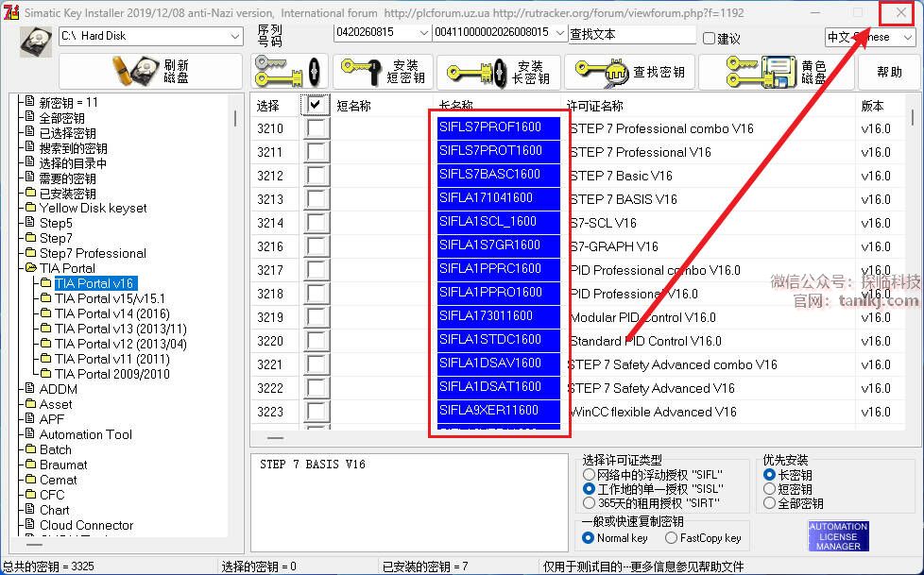Screen dimensions: 924x575
Task: Check the box for row 3219
Action: click(x=317, y=317)
